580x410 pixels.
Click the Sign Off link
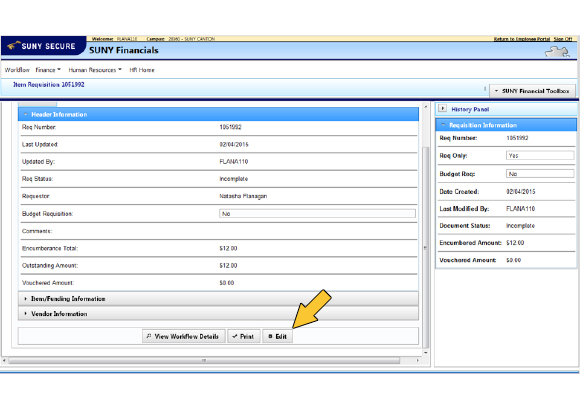tap(563, 39)
